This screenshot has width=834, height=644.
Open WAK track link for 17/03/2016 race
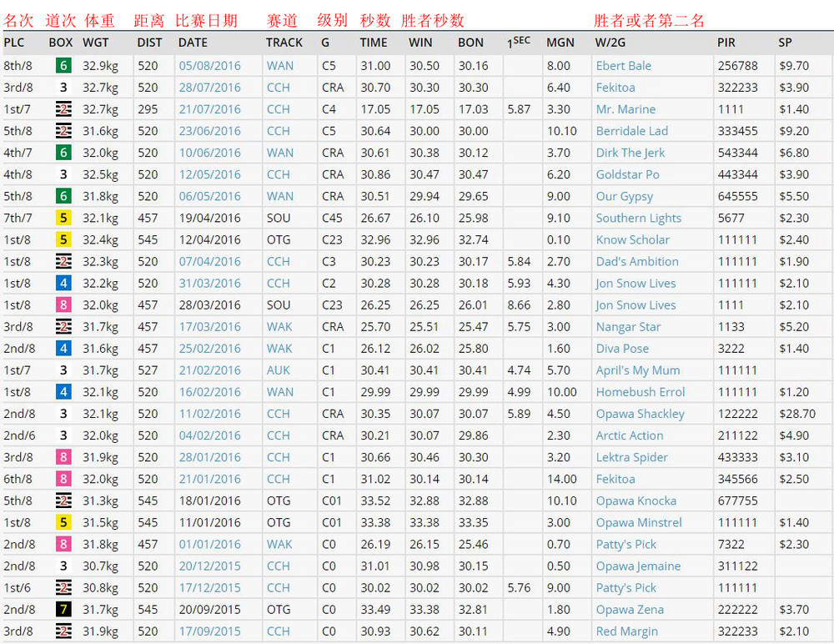tap(279, 327)
